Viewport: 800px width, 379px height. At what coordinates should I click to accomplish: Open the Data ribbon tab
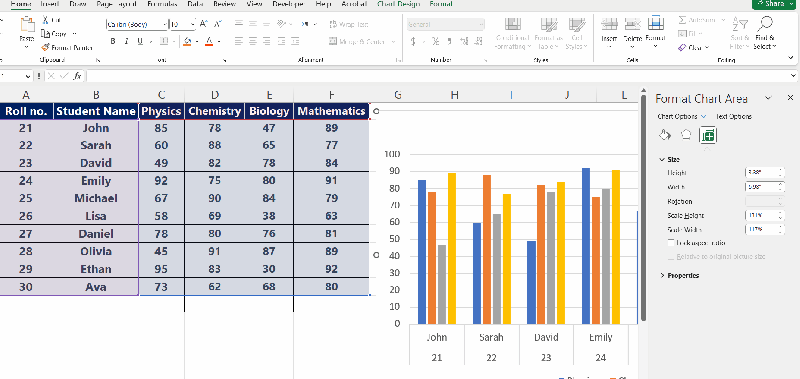195,4
